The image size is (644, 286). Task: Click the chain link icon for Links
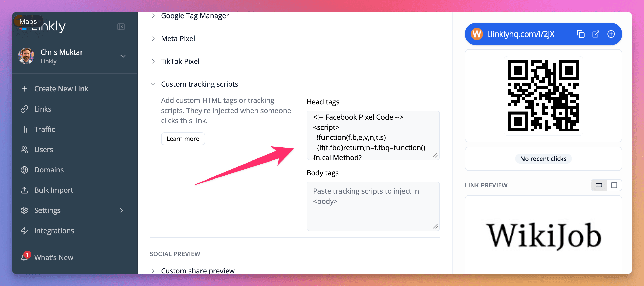point(24,109)
